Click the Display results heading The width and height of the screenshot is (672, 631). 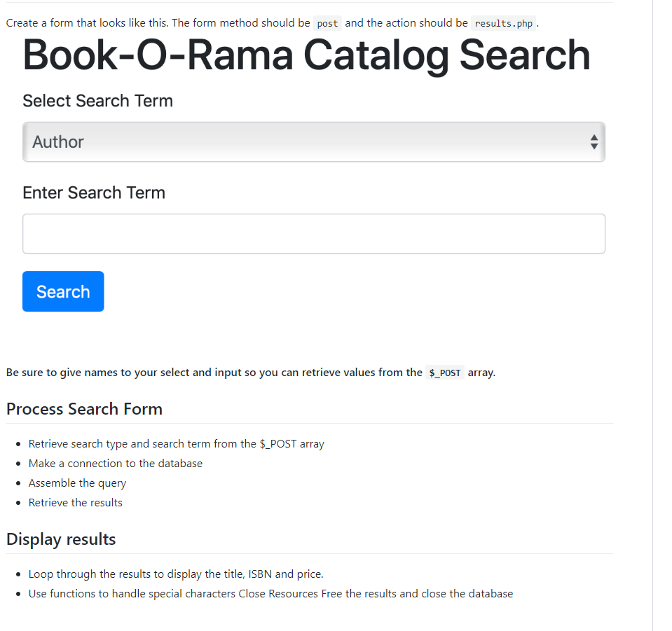60,539
